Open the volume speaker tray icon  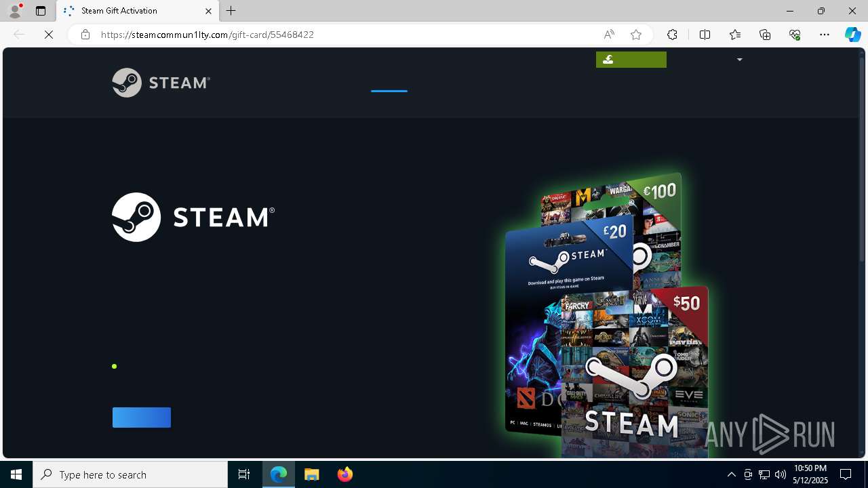[x=781, y=474]
